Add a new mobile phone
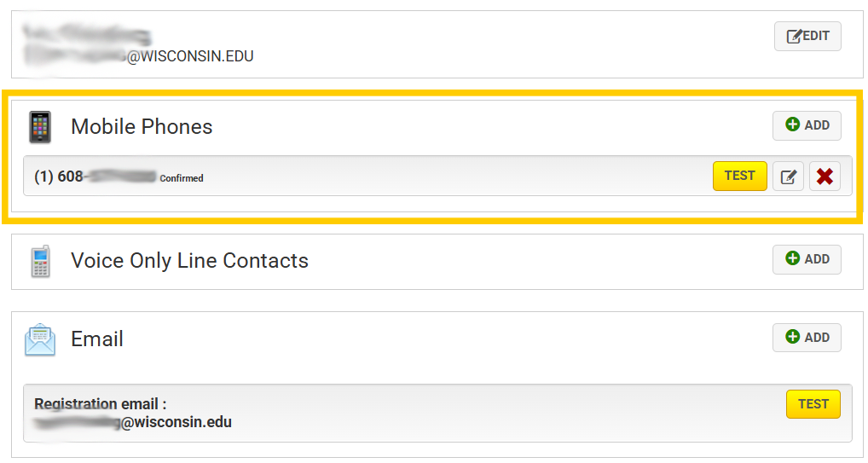 point(807,125)
